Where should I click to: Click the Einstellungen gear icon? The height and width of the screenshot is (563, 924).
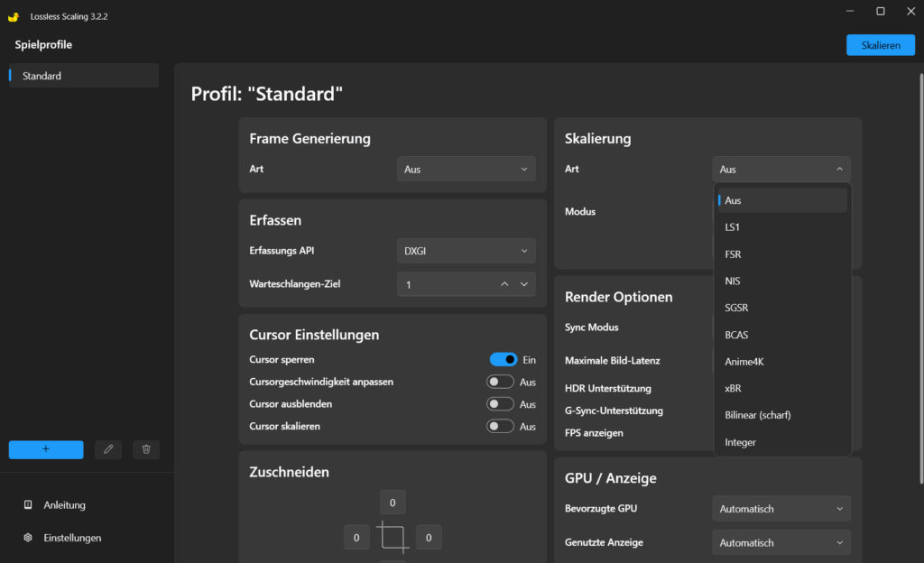pos(28,538)
